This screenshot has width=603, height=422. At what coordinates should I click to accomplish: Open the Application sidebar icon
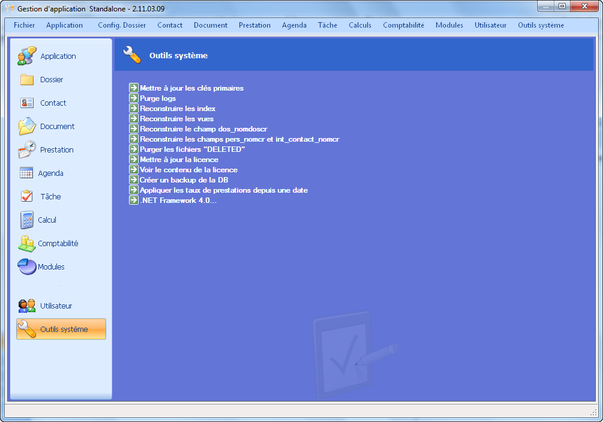27,56
